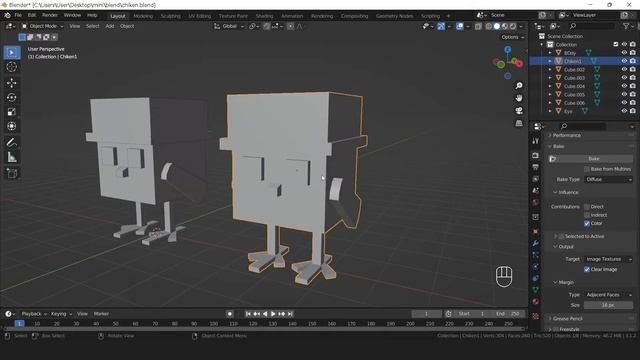Image resolution: width=640 pixels, height=360 pixels.
Task: Enable Direct contribution checkbox
Action: 587,207
